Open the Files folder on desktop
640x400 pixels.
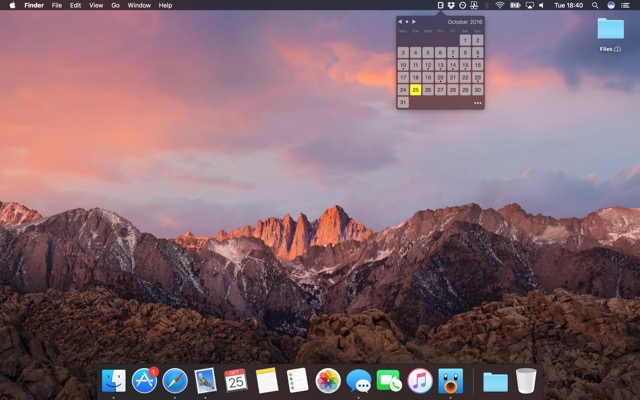click(611, 29)
